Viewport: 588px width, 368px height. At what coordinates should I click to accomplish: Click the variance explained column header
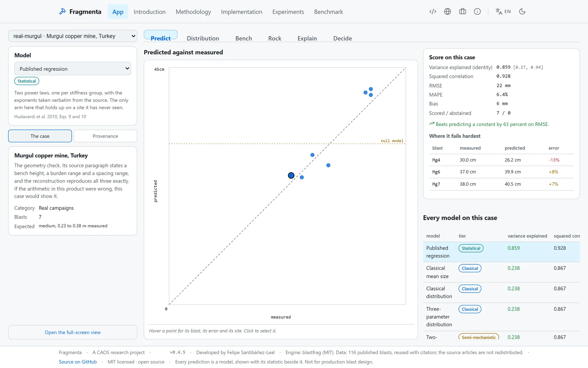coord(527,236)
